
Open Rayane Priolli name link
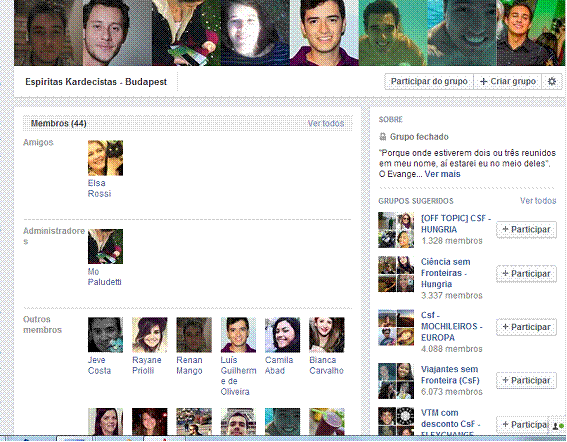146,365
